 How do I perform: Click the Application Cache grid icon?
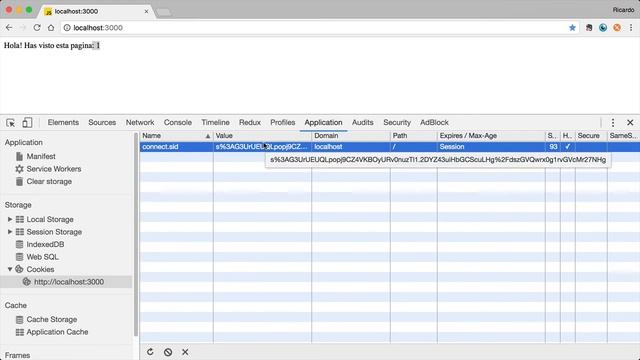tap(20, 332)
